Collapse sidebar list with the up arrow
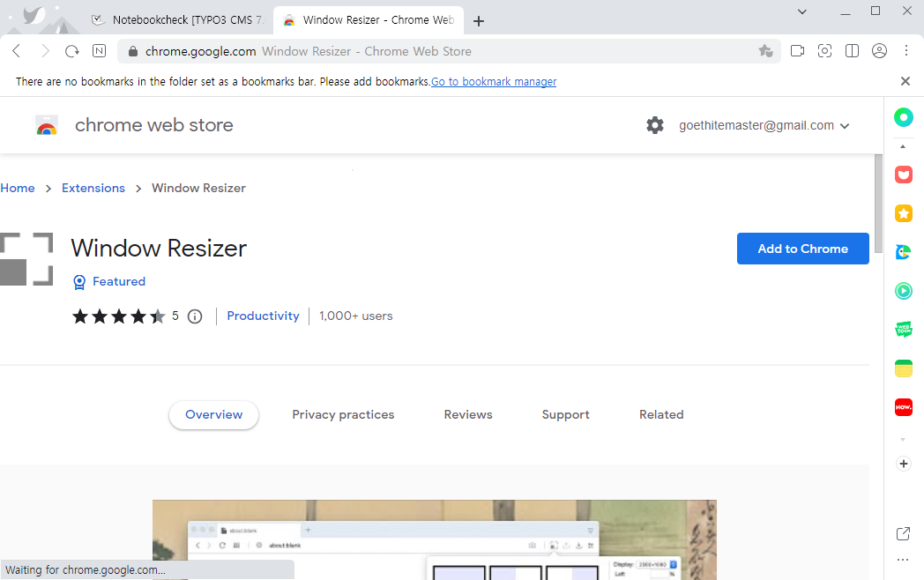This screenshot has width=924, height=580. 903,147
